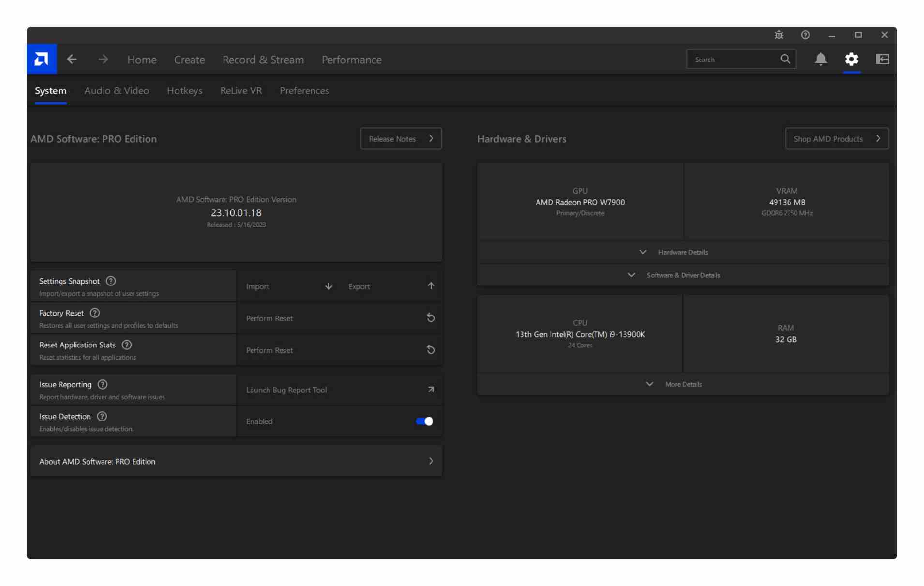The width and height of the screenshot is (924, 586).
Task: Click the Export up arrow icon
Action: [x=431, y=285]
